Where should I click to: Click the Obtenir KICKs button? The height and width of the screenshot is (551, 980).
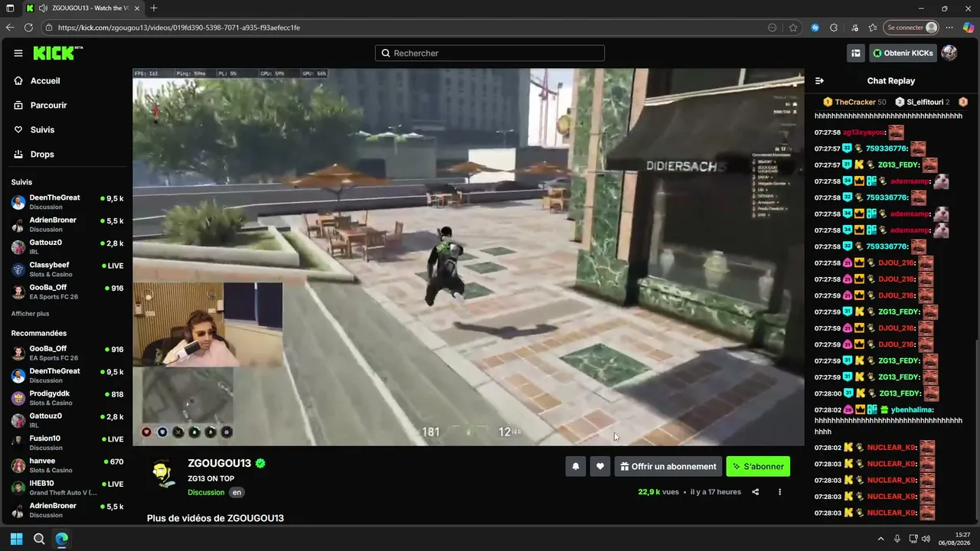903,53
